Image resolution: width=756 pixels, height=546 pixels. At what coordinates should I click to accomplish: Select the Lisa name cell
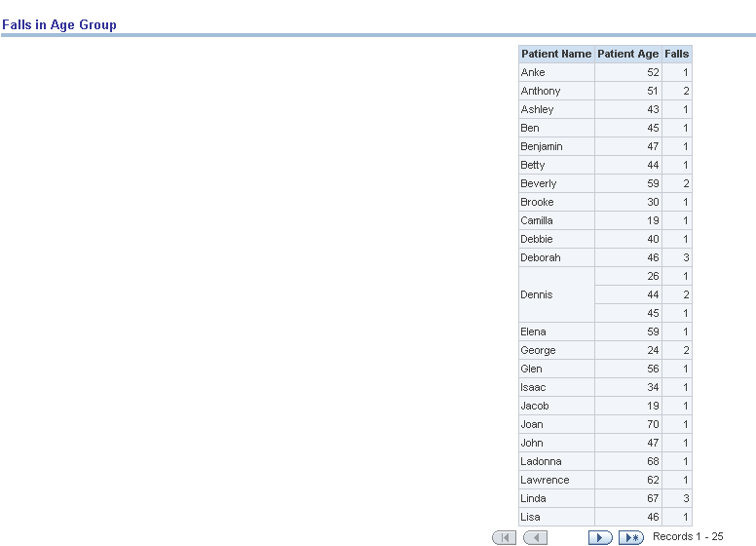(556, 517)
